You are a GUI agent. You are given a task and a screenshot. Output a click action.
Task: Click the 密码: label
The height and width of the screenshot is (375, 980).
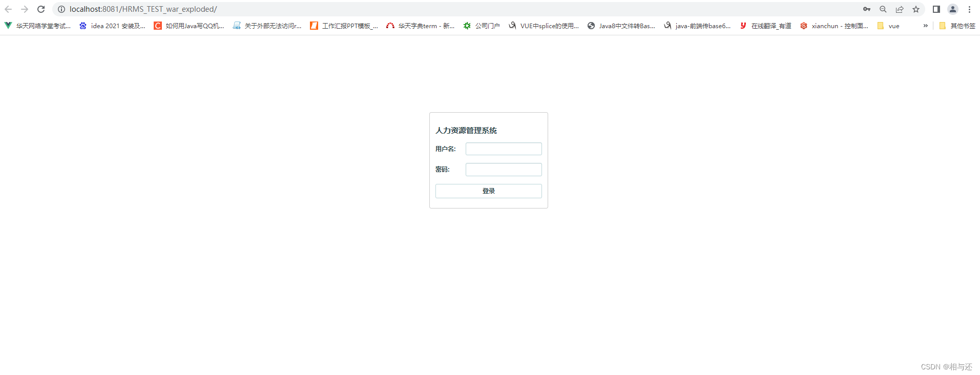point(443,170)
